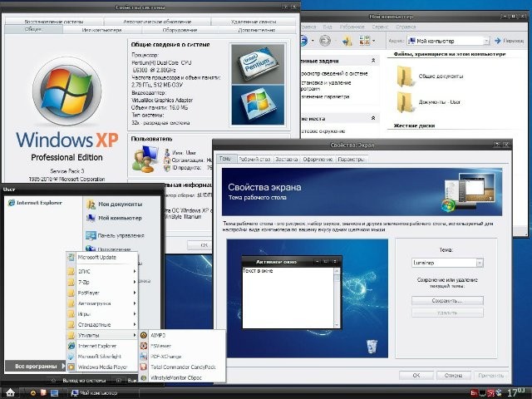
Task: Switch to the Заставка tab
Action: pos(286,159)
